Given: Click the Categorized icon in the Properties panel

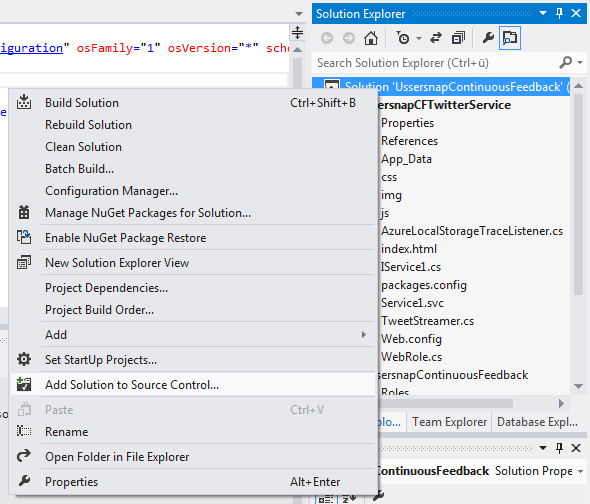Looking at the screenshot, I should click(326, 499).
